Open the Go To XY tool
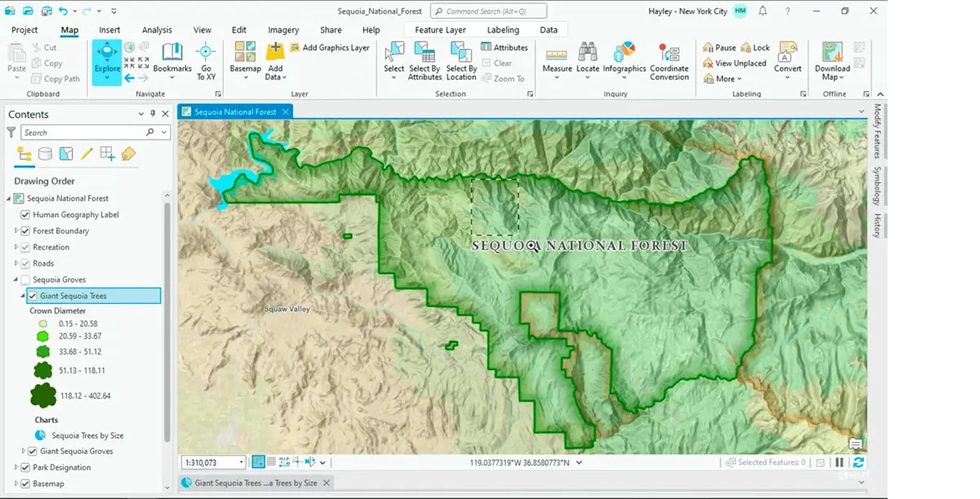Screen dimensions: 980x499 [206, 61]
